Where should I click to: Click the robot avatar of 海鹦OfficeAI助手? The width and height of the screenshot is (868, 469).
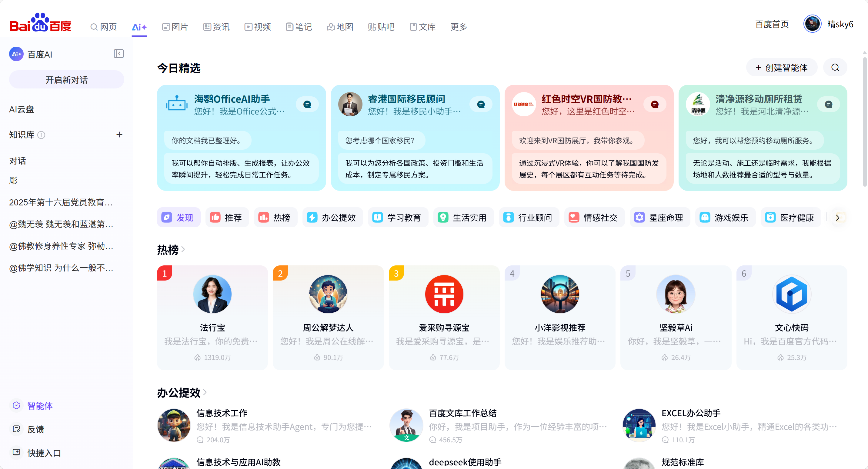pos(177,104)
